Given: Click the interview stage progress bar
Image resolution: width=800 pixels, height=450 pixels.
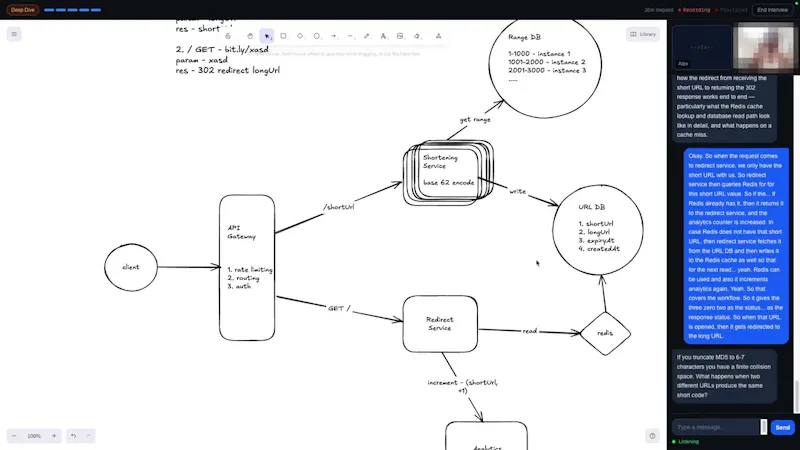Looking at the screenshot, I should 72,10.
